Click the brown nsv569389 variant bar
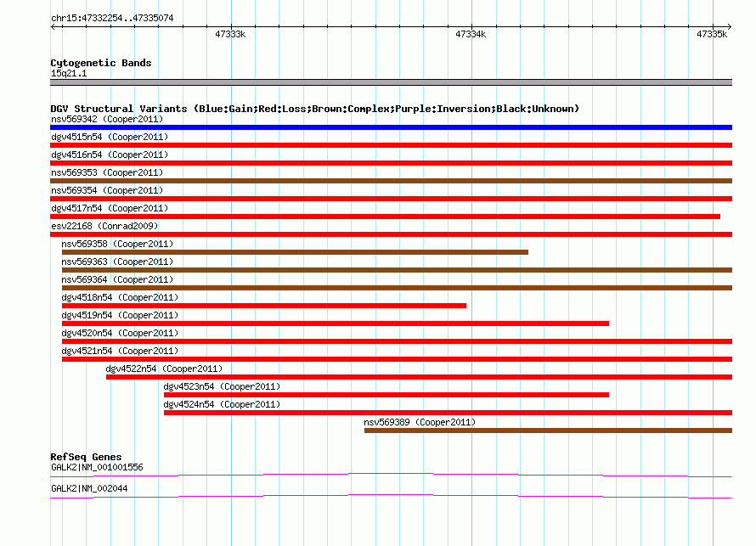Viewport: 756px width, 546px height. (548, 431)
